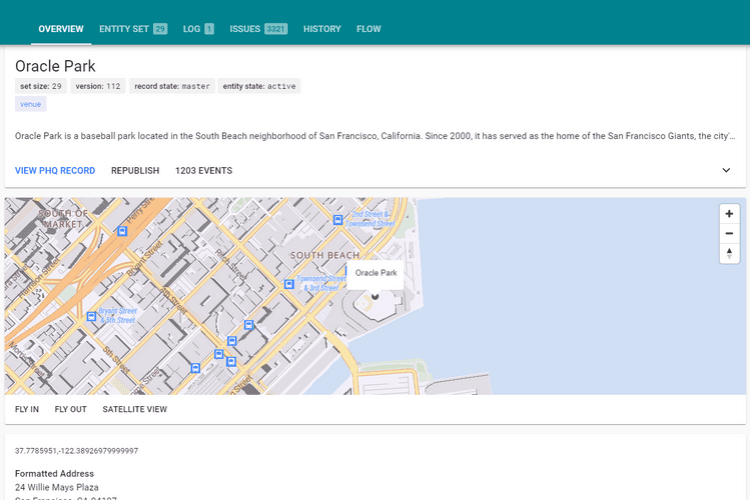Reset map bearing with compass button
Image resolution: width=750 pixels, height=500 pixels.
[729, 253]
